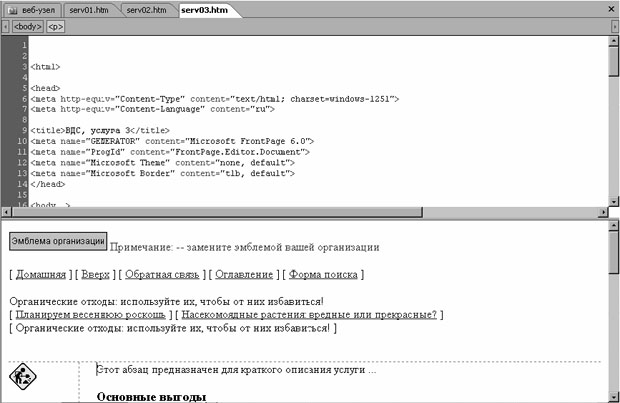Click the Эмблема организации button

coord(58,241)
